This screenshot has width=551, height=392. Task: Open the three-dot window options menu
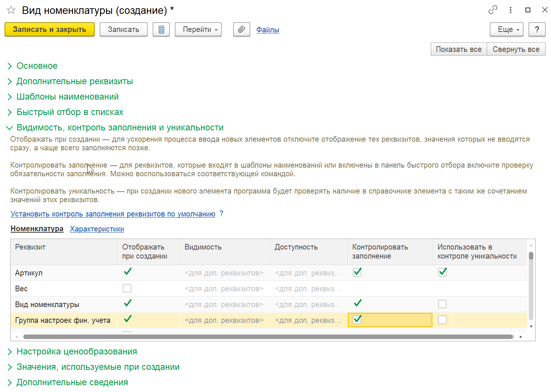coord(510,10)
